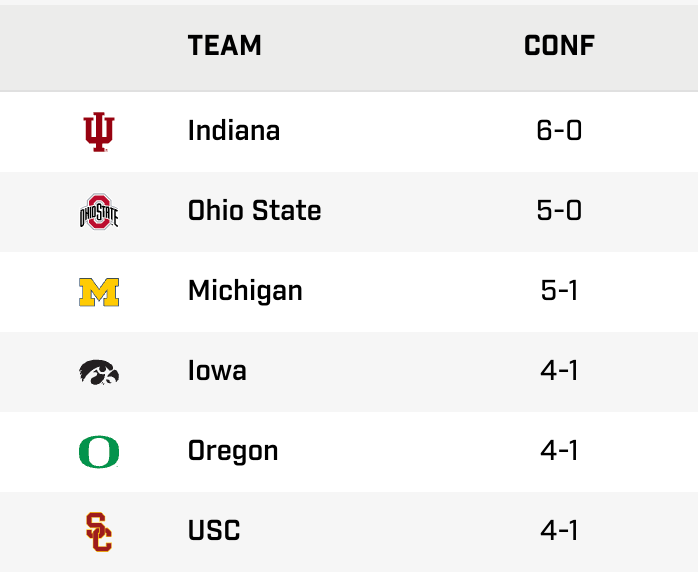Select Iowa's 4-1 conference record
The height and width of the screenshot is (582, 698).
559,371
